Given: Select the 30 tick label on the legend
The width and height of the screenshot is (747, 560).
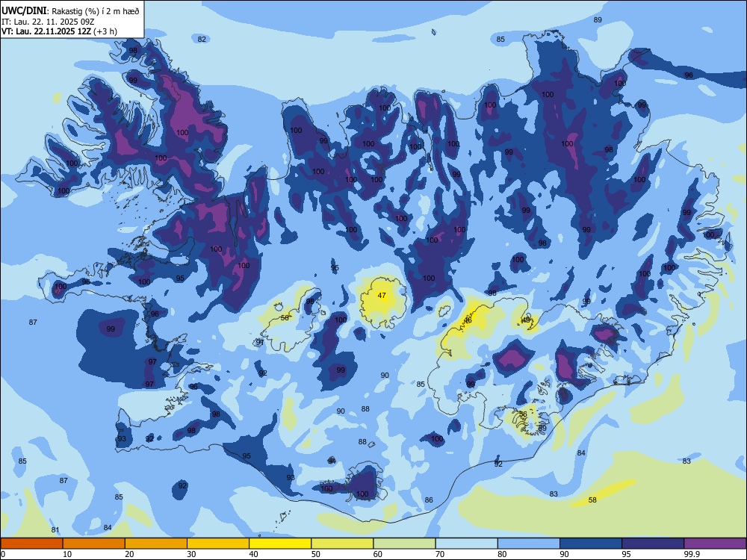Looking at the screenshot, I should [191, 554].
